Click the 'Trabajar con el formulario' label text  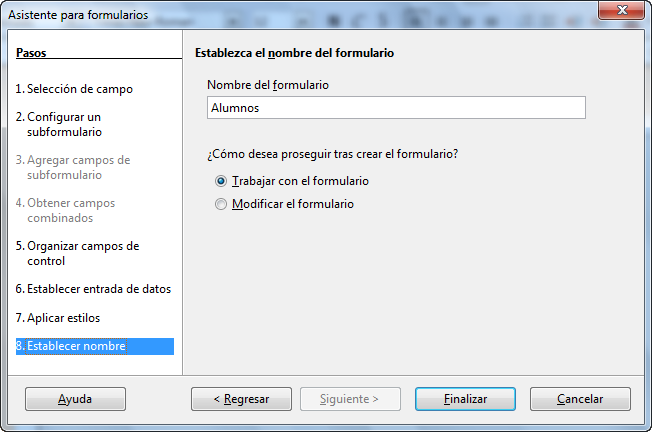point(300,181)
